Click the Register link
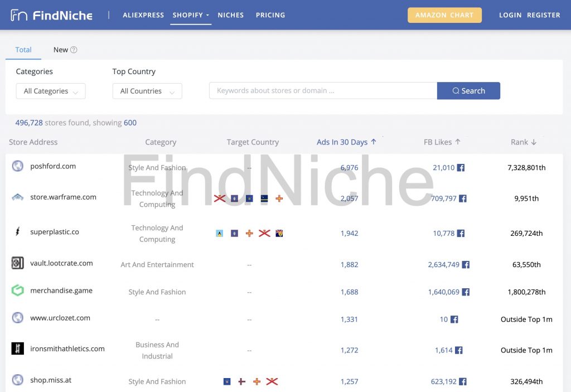The height and width of the screenshot is (392, 571). [x=543, y=15]
